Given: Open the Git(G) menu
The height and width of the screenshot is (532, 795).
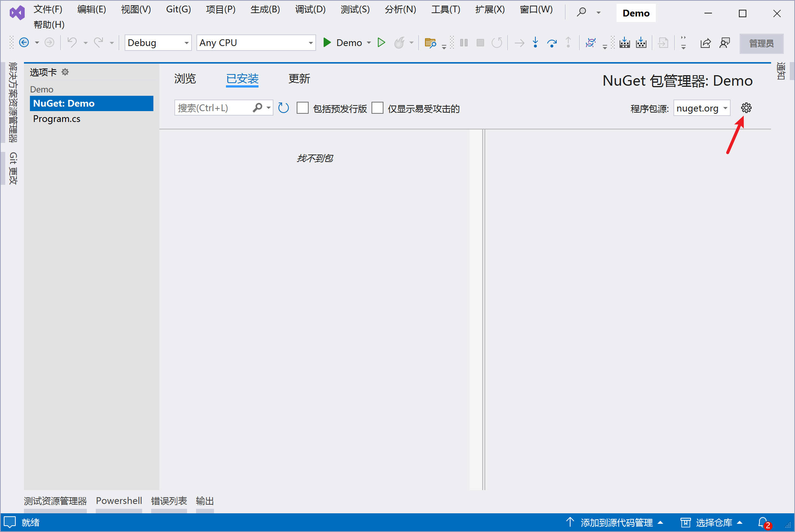Looking at the screenshot, I should 178,9.
